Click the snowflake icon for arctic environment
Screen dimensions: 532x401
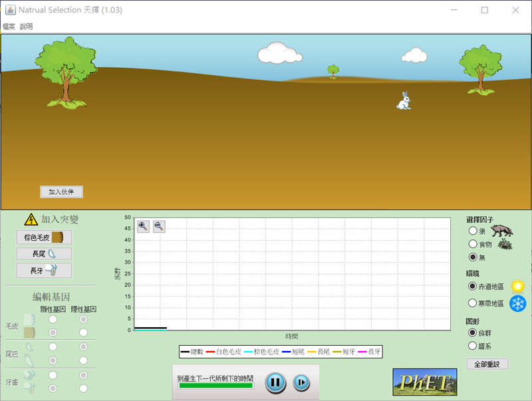click(x=517, y=304)
